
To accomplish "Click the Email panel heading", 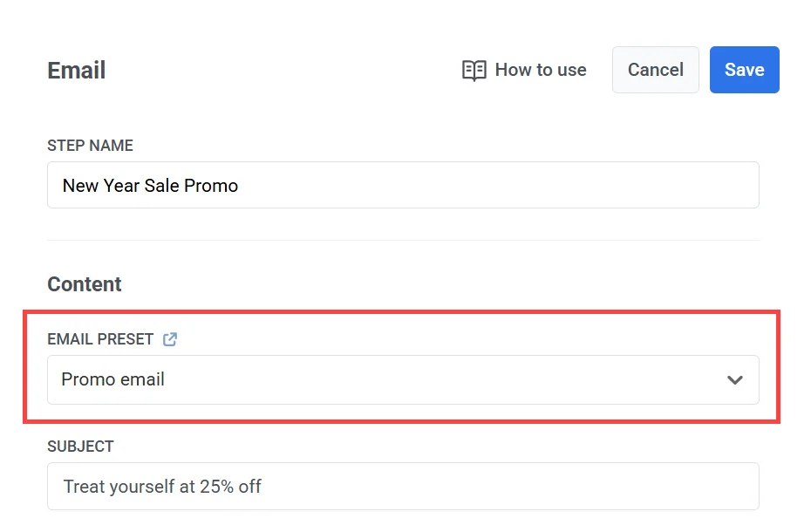I will pos(77,71).
